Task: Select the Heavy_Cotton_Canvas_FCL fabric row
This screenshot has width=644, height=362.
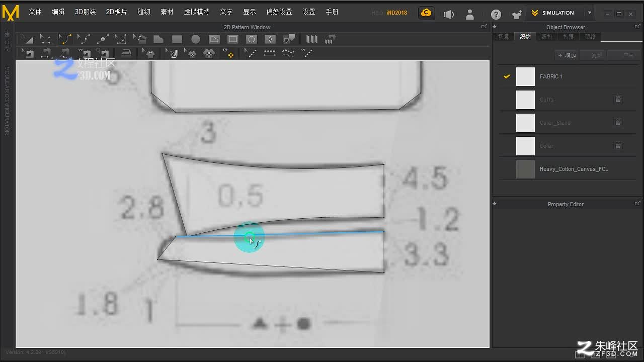Action: (567, 169)
